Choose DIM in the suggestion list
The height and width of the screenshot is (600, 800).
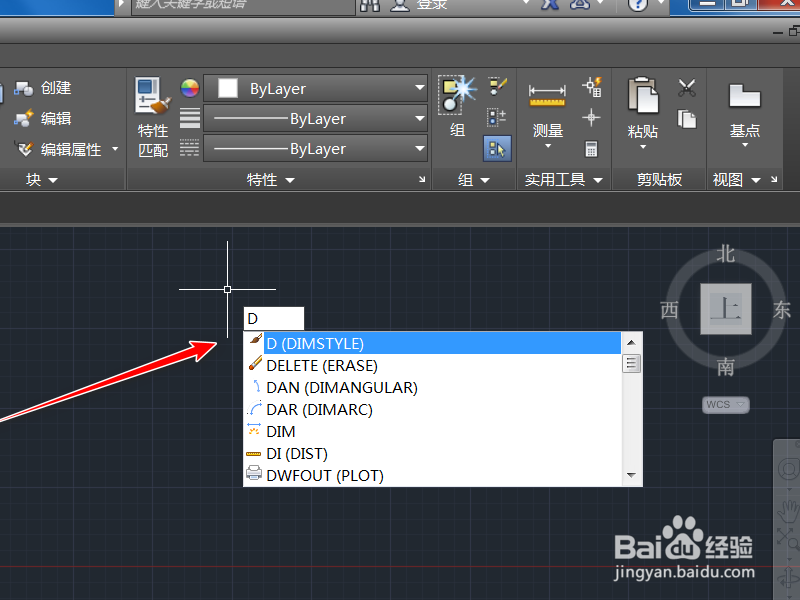coord(433,431)
